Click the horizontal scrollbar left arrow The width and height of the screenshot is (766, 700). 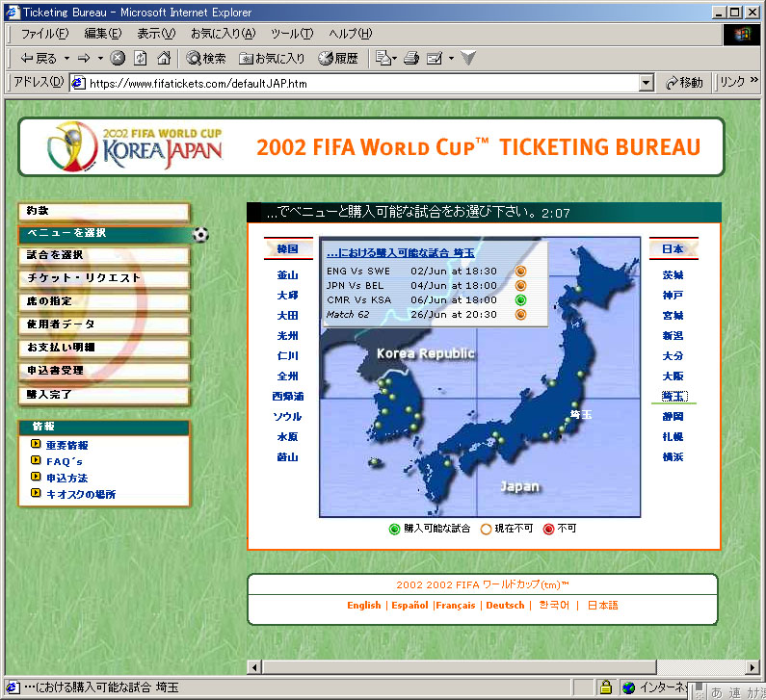pyautogui.click(x=254, y=667)
